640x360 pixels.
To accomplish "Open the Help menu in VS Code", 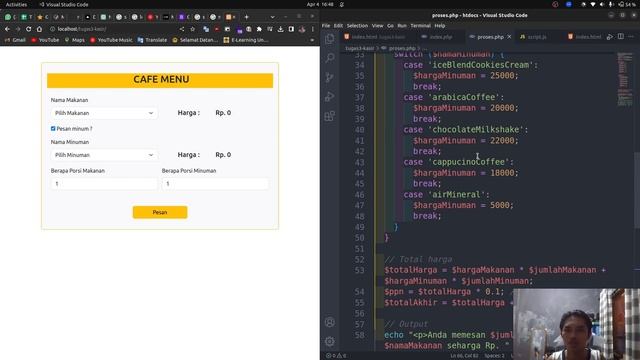I will [x=440, y=26].
